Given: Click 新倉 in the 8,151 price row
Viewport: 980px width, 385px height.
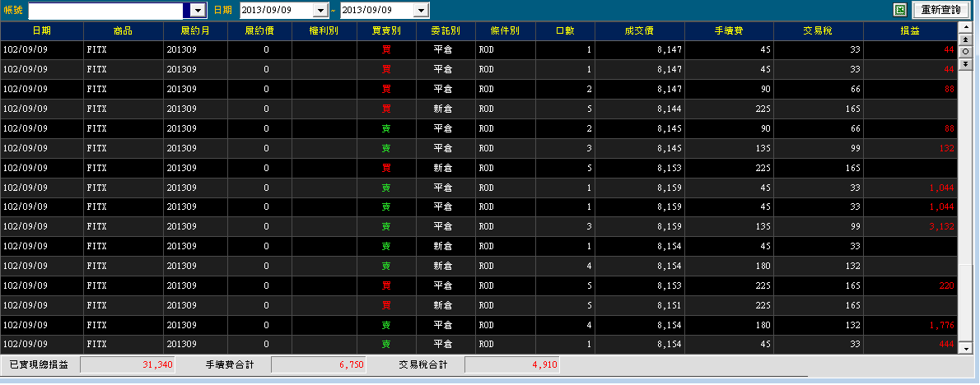Looking at the screenshot, I should coord(446,305).
